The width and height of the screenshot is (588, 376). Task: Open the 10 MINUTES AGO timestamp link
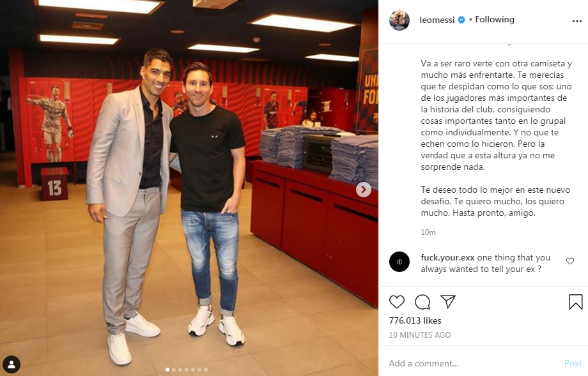tap(420, 335)
